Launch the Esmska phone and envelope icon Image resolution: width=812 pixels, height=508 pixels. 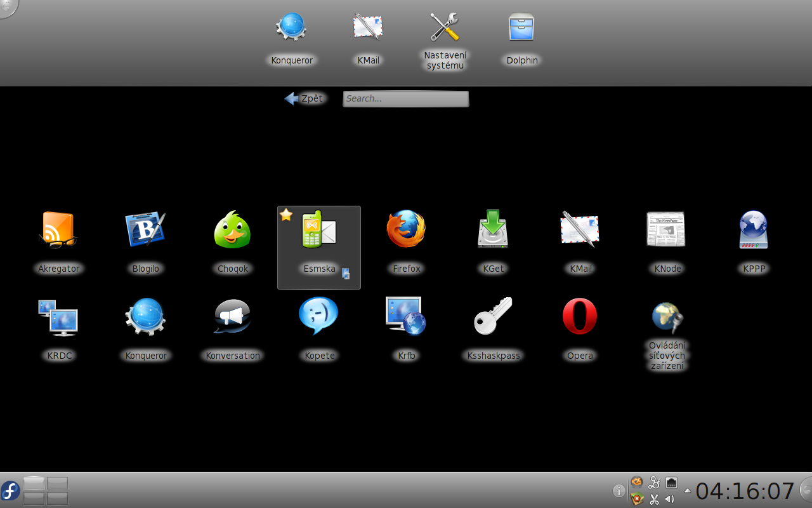319,229
